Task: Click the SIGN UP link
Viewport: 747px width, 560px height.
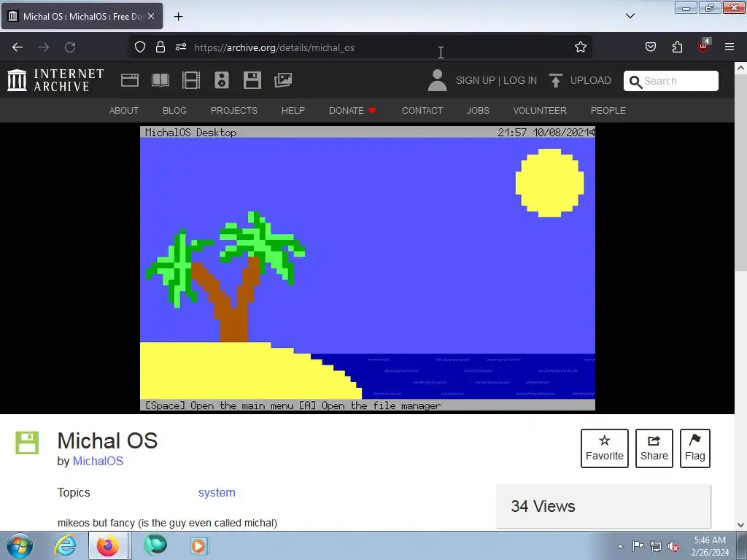Action: point(476,80)
